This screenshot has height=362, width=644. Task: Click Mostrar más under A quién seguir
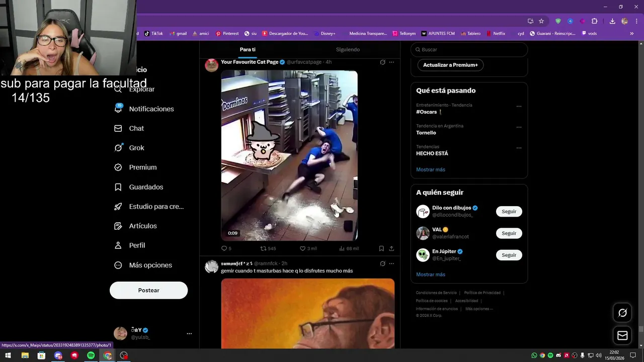431,275
